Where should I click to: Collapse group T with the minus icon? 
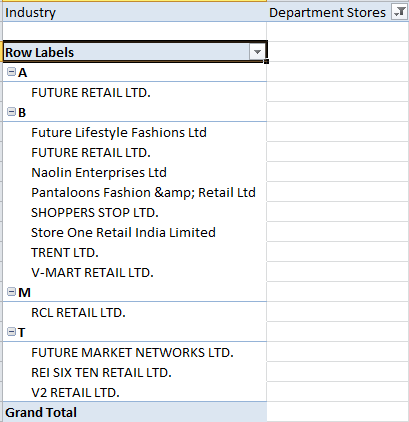(11, 332)
